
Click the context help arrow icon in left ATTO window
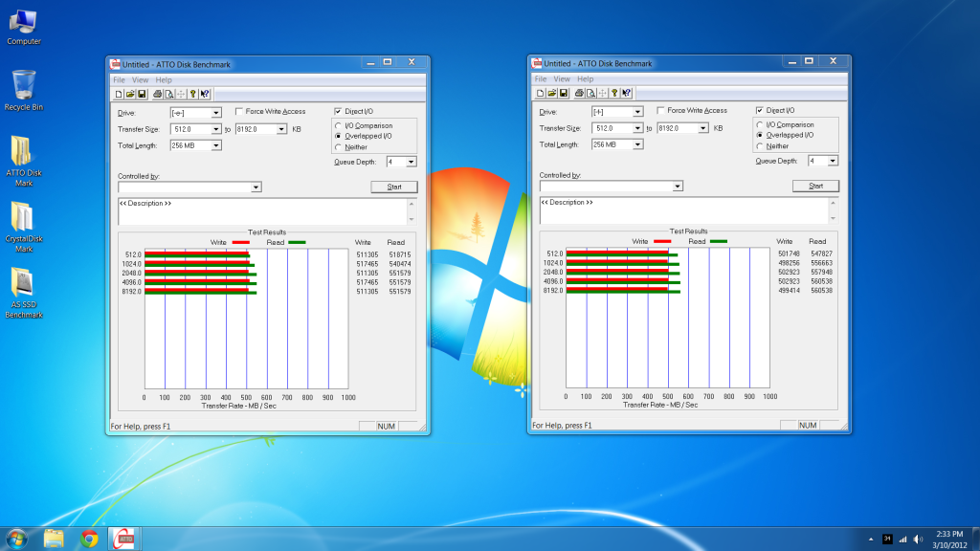point(205,94)
